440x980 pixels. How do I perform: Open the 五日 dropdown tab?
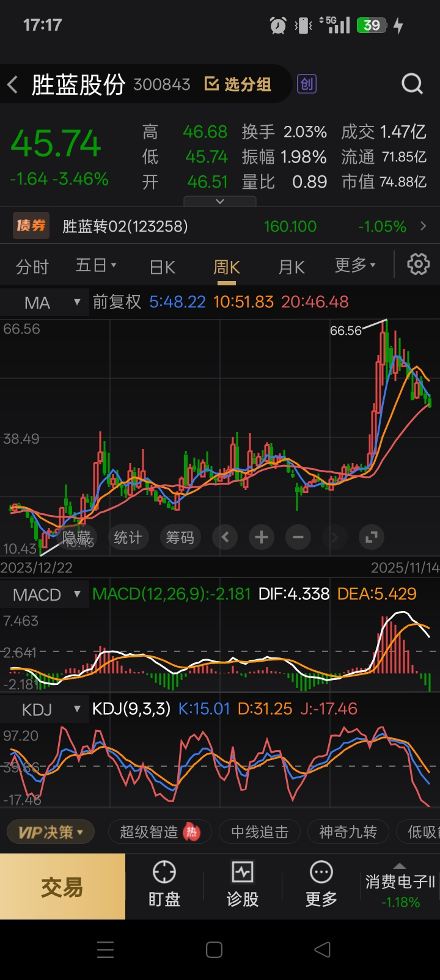[96, 266]
